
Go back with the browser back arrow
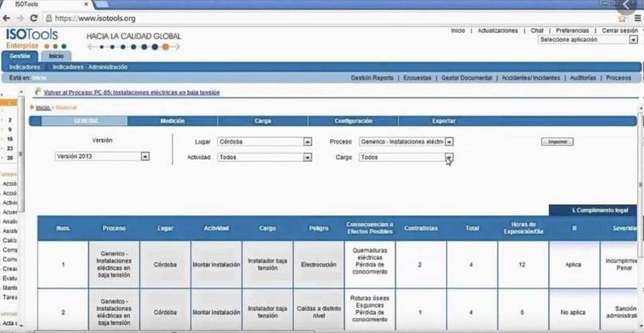(6, 18)
